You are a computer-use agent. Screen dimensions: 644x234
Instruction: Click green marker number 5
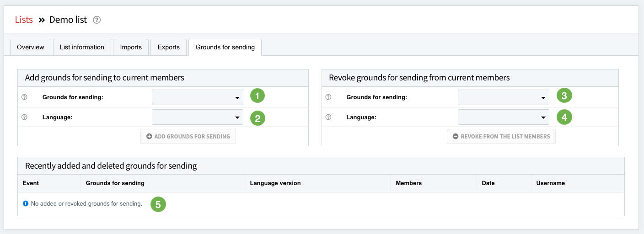point(158,204)
